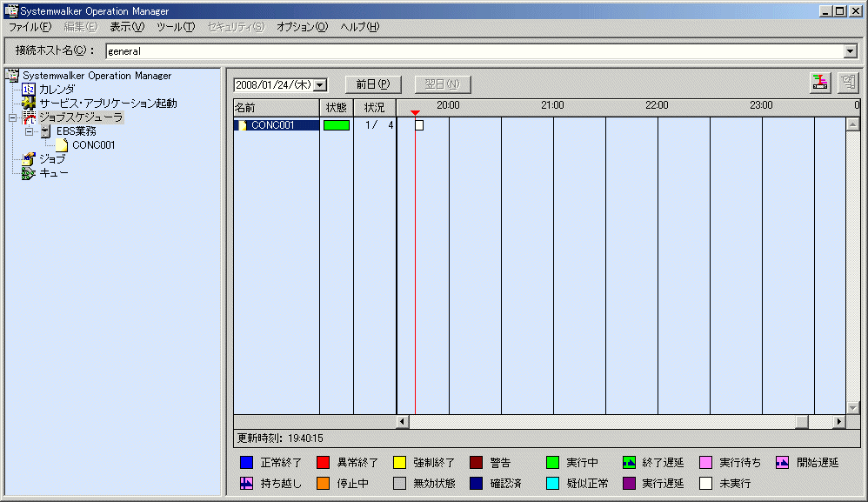This screenshot has width=868, height=502.
Task: Click the 終了遅延 legend icon
Action: tap(629, 462)
